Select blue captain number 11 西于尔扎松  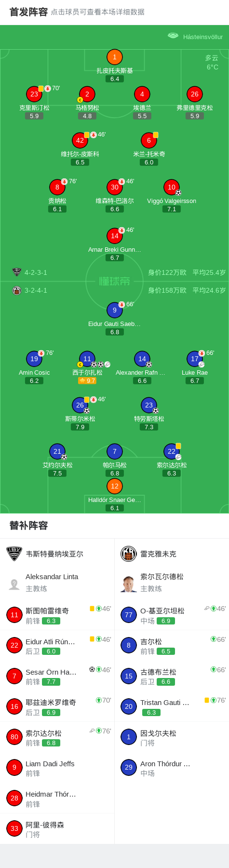[x=87, y=359]
